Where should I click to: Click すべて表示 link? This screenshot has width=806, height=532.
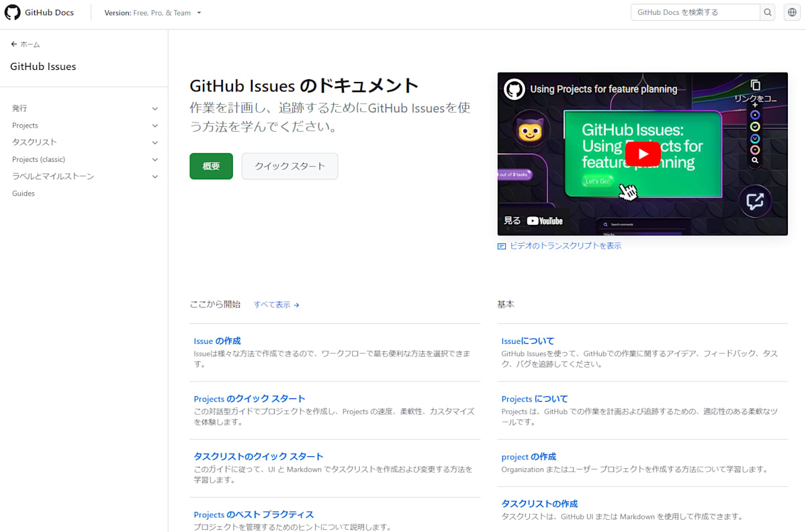[x=271, y=305]
